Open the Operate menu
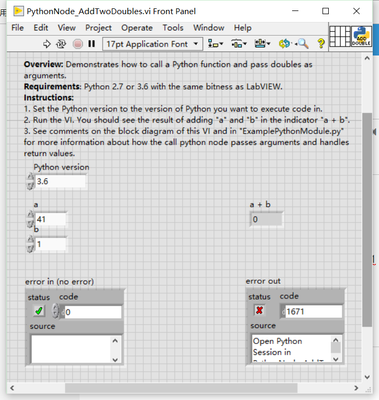Viewport: 379px width, 400px height. click(x=137, y=28)
